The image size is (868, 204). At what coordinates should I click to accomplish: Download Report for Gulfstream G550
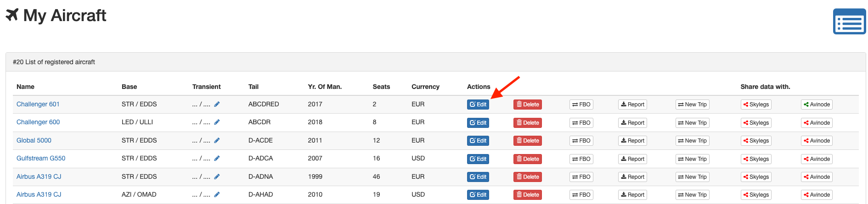coord(632,159)
